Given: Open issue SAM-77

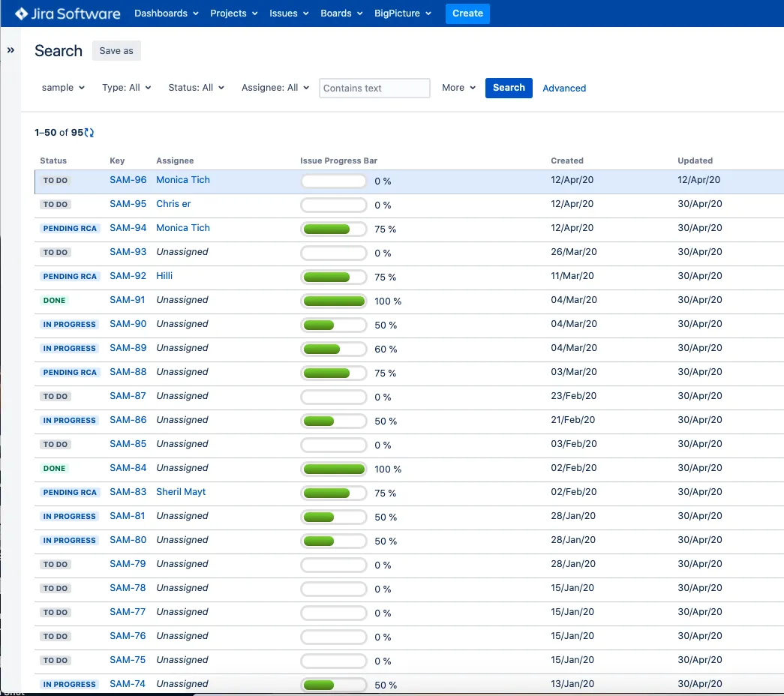Looking at the screenshot, I should coord(128,612).
